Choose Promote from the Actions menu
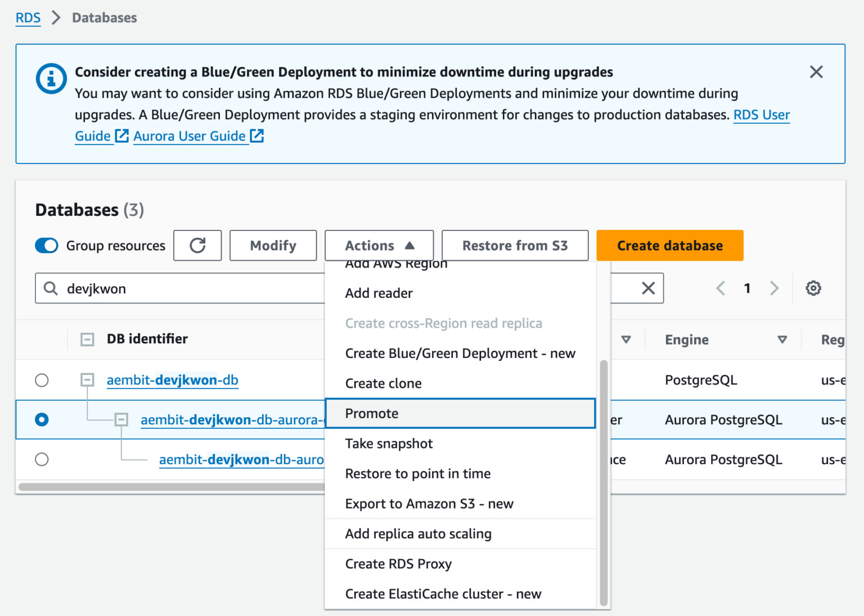The width and height of the screenshot is (864, 616). coord(371,413)
